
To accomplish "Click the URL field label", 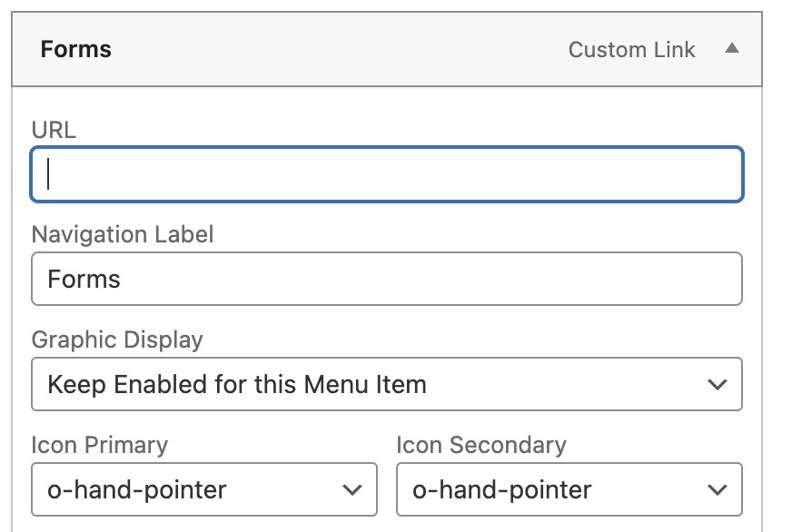I will click(54, 130).
